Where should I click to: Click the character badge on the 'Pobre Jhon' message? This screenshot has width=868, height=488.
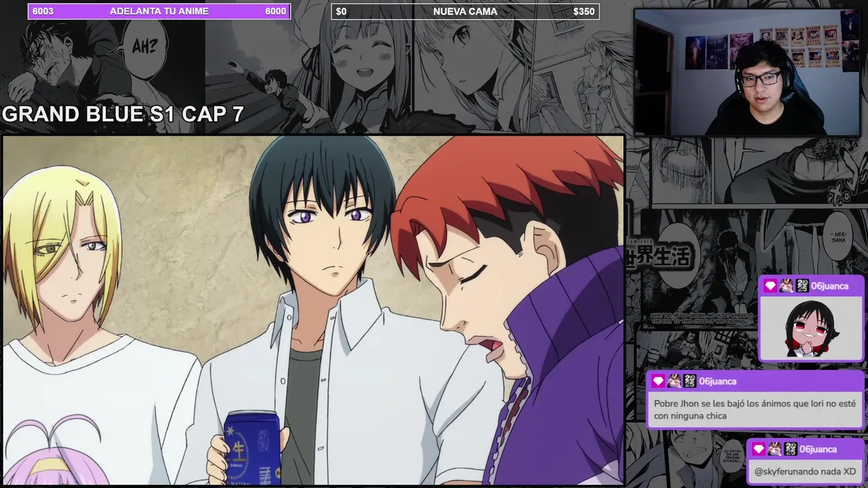click(674, 382)
